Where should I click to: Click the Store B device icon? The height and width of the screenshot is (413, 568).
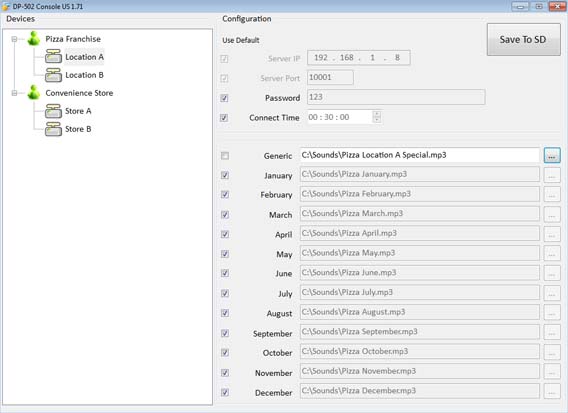click(x=53, y=129)
